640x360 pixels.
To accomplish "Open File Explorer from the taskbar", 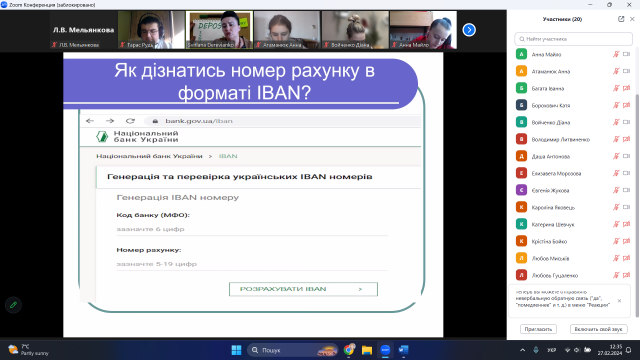I will coord(367,350).
